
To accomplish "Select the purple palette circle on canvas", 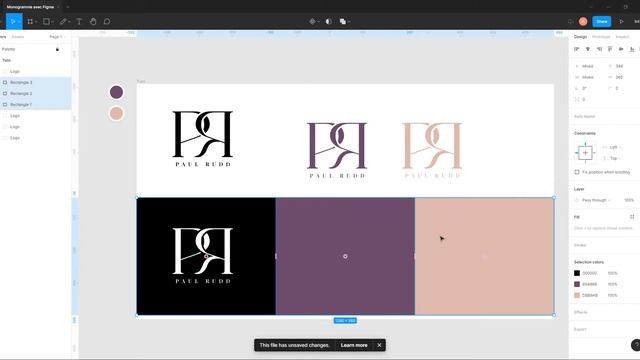I will tap(116, 92).
